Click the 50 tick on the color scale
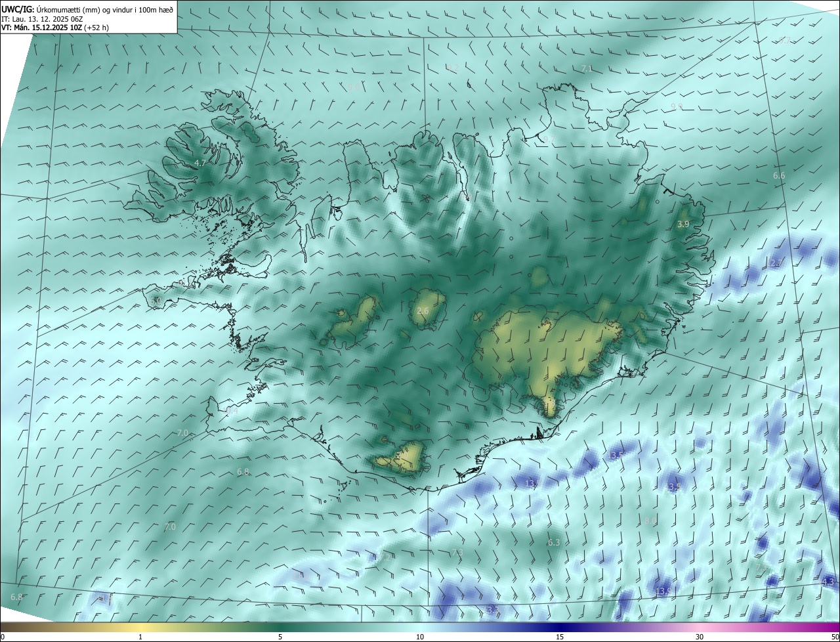Screen dimensions: 840x642 (x=835, y=637)
